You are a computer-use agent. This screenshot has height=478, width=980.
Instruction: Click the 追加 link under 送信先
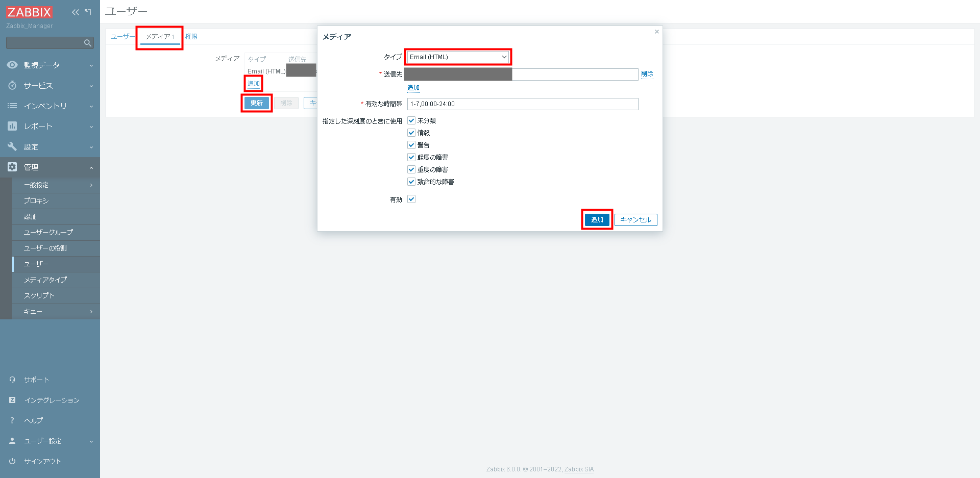(x=413, y=88)
